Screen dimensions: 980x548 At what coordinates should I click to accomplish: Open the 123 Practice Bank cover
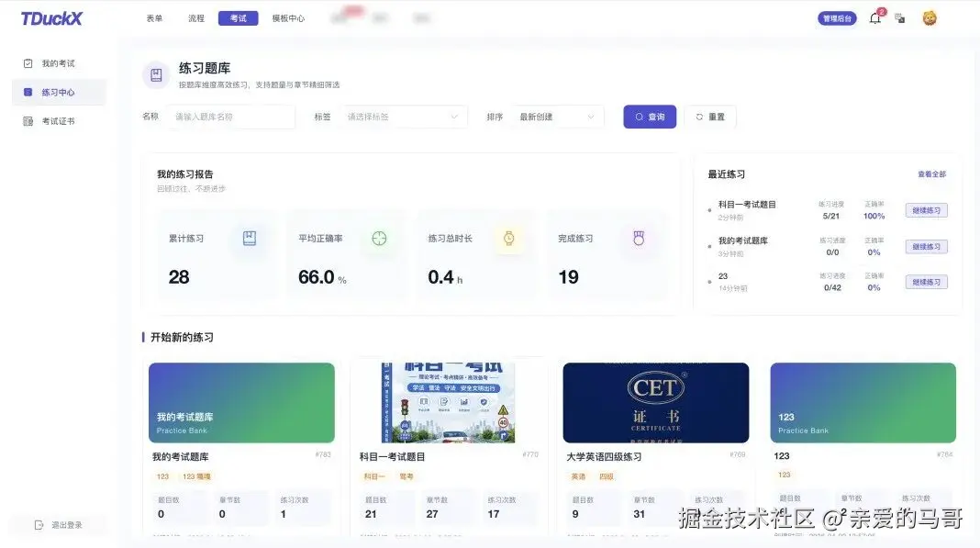pyautogui.click(x=863, y=403)
